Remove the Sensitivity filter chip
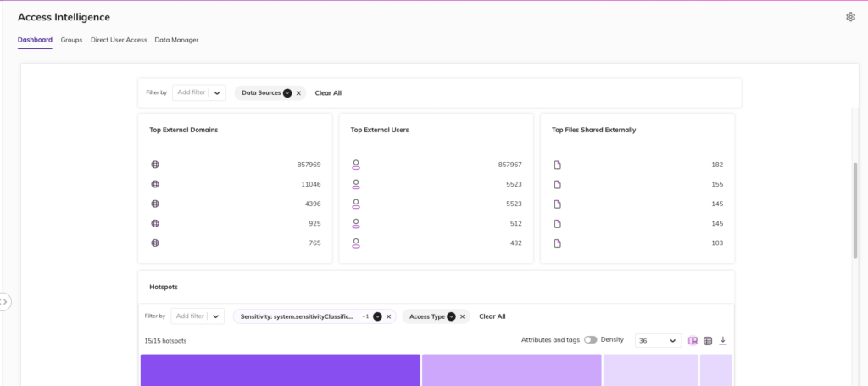 [x=389, y=316]
